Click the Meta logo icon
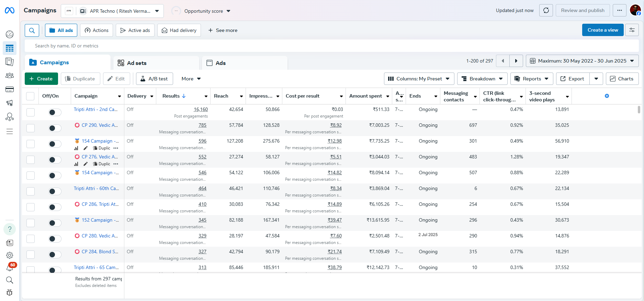 pos(10,11)
